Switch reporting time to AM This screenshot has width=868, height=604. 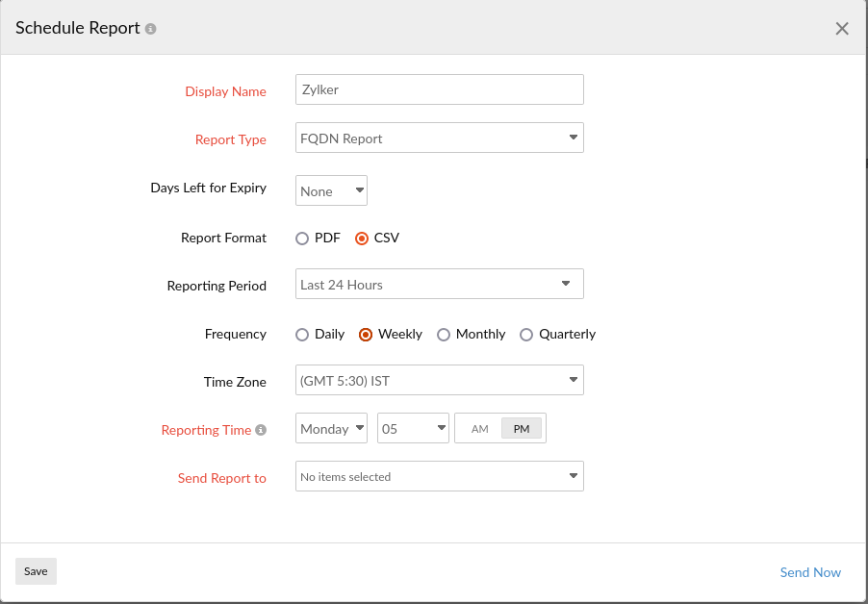point(479,428)
